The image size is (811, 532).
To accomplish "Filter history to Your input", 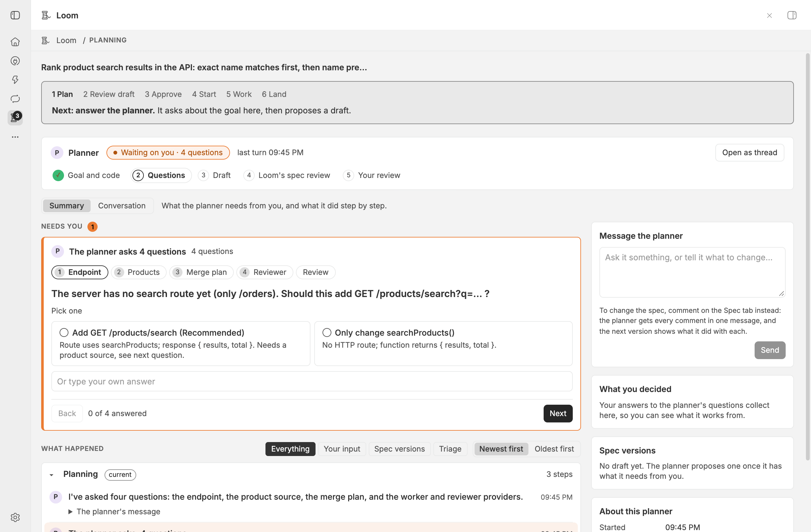I will click(342, 448).
